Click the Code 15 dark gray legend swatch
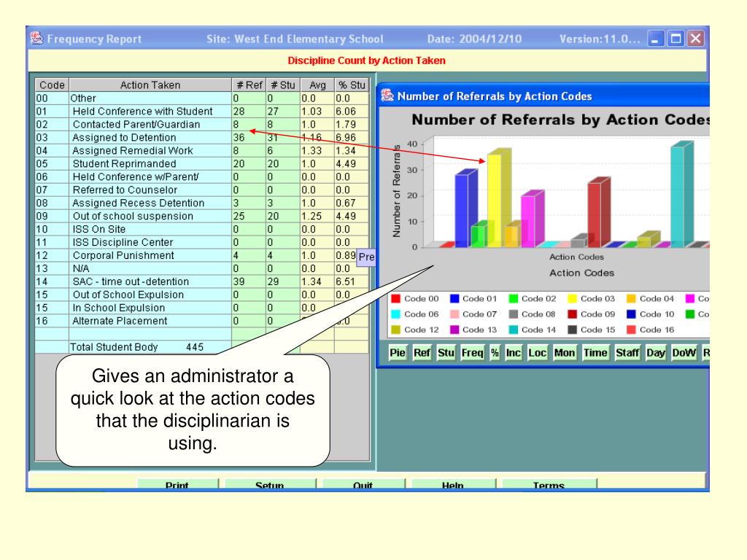 [x=573, y=330]
